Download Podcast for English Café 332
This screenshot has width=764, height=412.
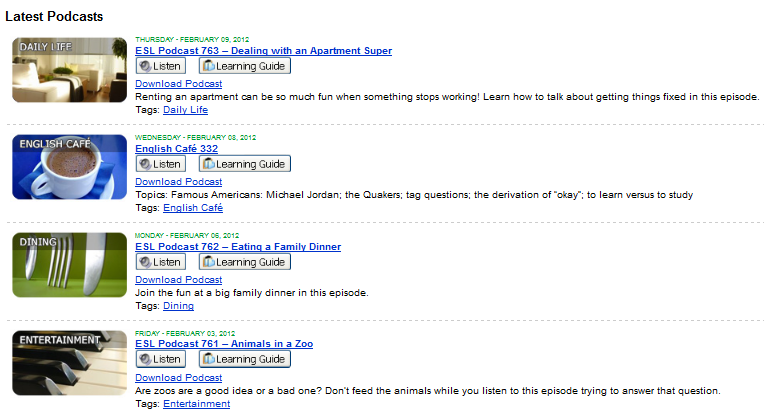[179, 182]
